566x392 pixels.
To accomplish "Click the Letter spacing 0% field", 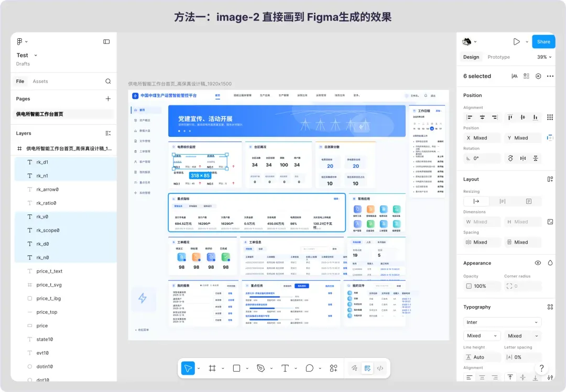I will pyautogui.click(x=523, y=357).
